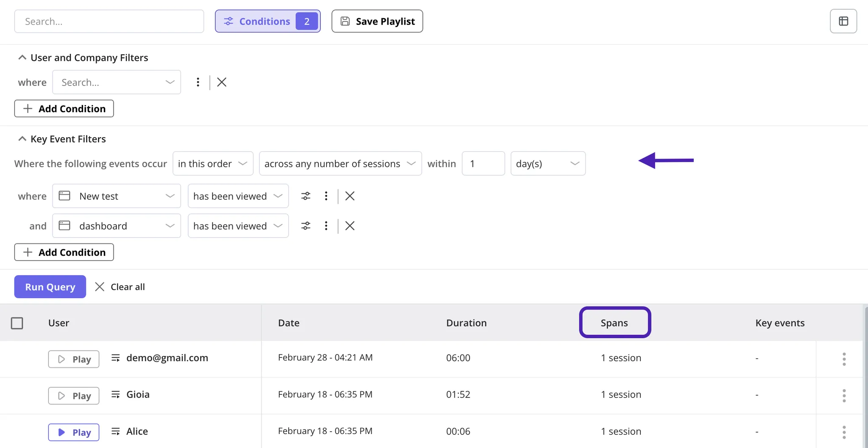Clear all filter conditions
Image resolution: width=868 pixels, height=448 pixels.
coord(120,287)
